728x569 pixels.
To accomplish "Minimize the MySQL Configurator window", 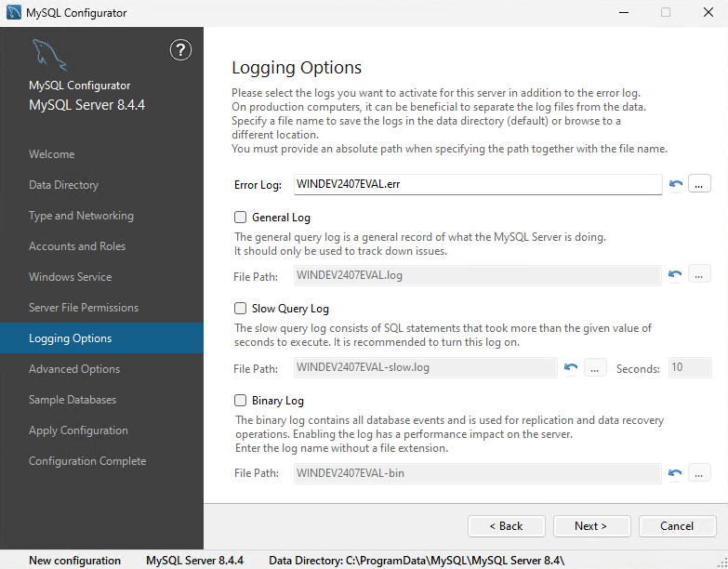I will pos(624,12).
